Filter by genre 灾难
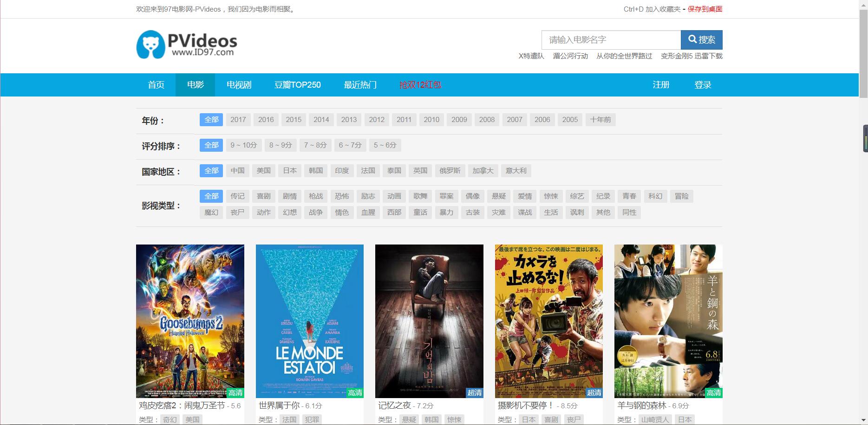868x425 pixels. [499, 212]
